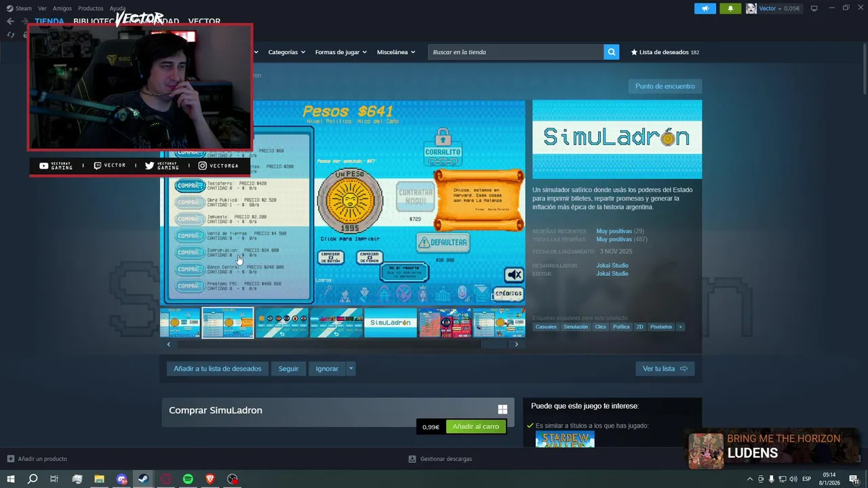Open the system volume icon
The width and height of the screenshot is (868, 488).
pyautogui.click(x=793, y=479)
